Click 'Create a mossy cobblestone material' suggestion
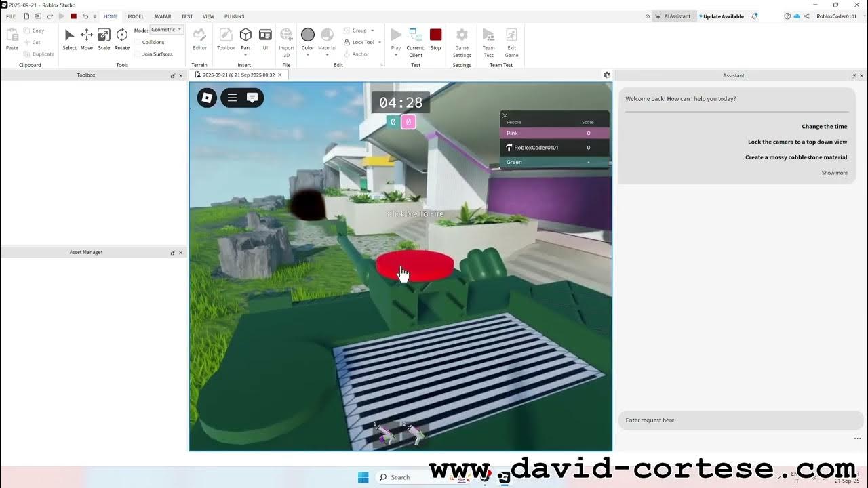 tap(796, 157)
